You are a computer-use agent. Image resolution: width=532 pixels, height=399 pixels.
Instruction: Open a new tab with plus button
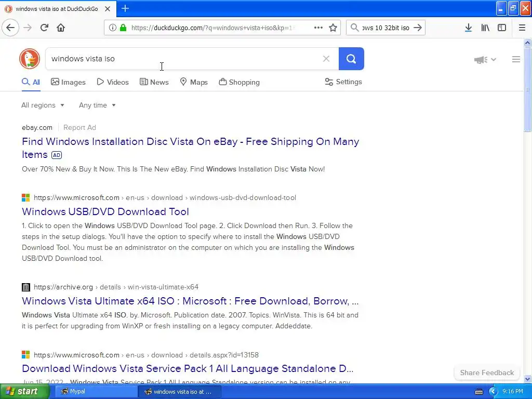pyautogui.click(x=125, y=8)
